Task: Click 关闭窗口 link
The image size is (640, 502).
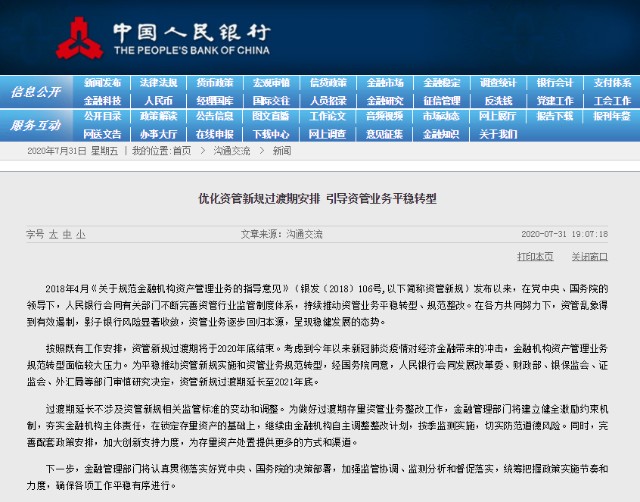Action: point(589,256)
